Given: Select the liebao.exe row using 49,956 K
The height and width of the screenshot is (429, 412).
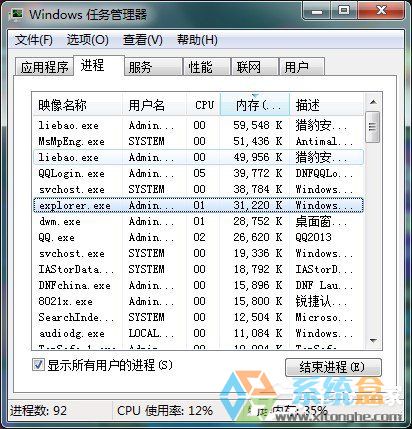Looking at the screenshot, I should pos(198,157).
